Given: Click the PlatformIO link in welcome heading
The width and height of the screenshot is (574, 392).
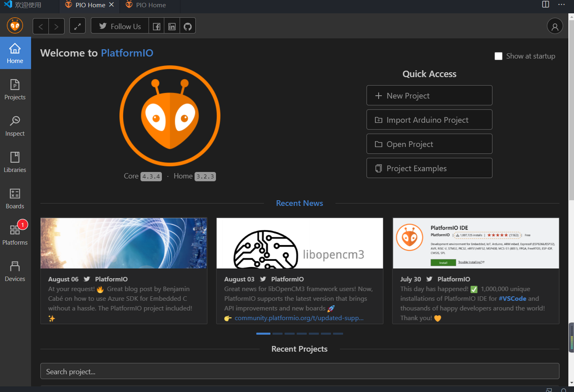Looking at the screenshot, I should pos(127,53).
